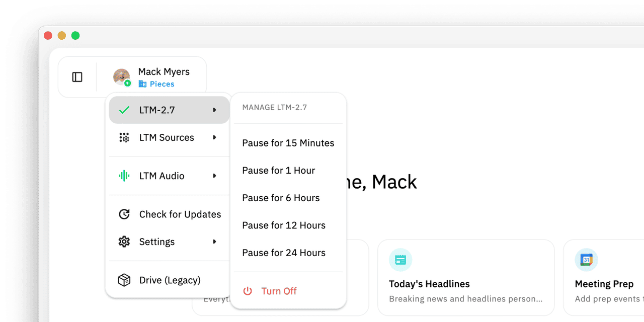Click the green LTM Audio waveform icon

click(124, 176)
